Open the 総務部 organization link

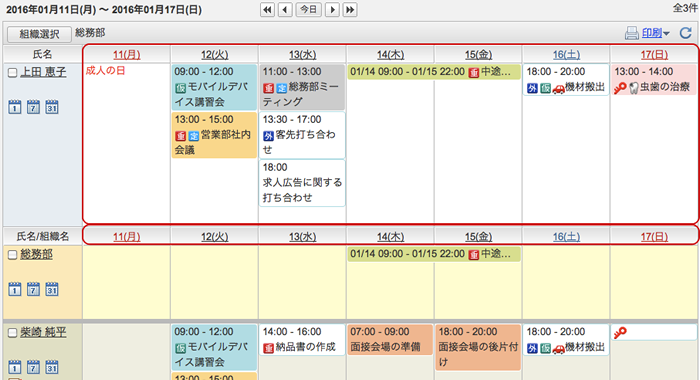37,254
